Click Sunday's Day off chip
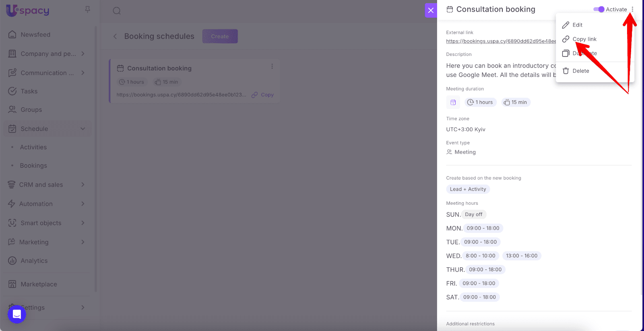The image size is (644, 331). tap(474, 214)
